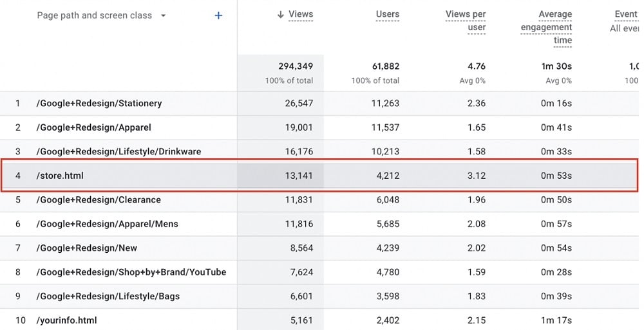Image resolution: width=644 pixels, height=330 pixels.
Task: Add a secondary dimension with the plus icon
Action: pos(218,15)
